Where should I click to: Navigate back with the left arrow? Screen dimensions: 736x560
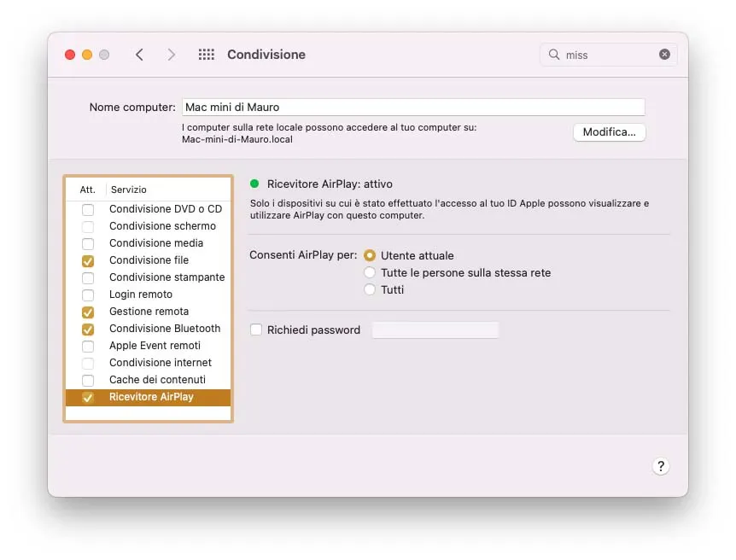(x=139, y=54)
